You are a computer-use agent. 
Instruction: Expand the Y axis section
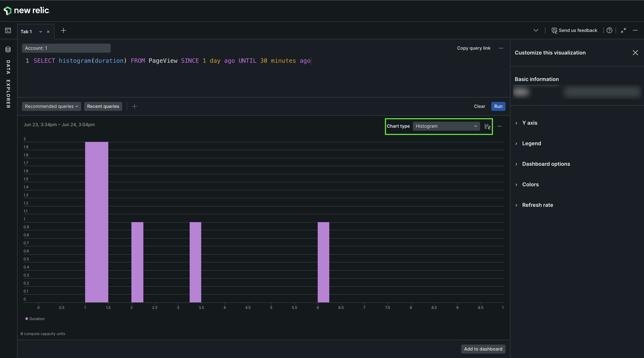530,123
